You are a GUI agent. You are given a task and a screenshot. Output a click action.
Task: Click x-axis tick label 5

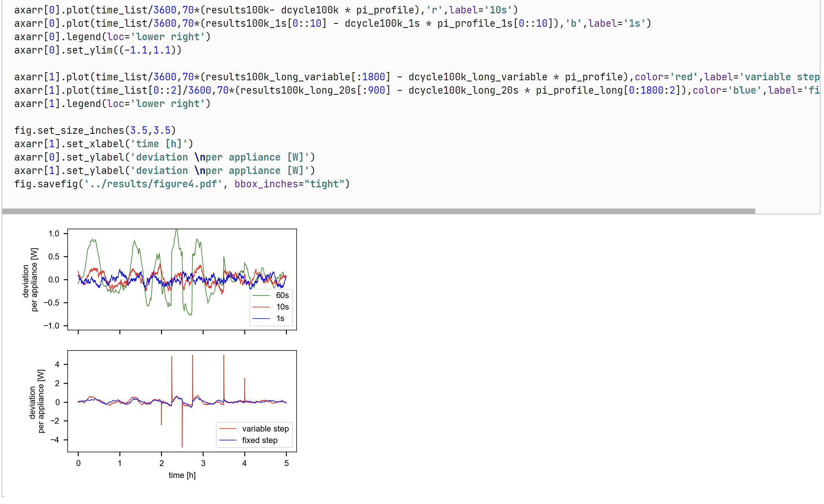tap(286, 463)
